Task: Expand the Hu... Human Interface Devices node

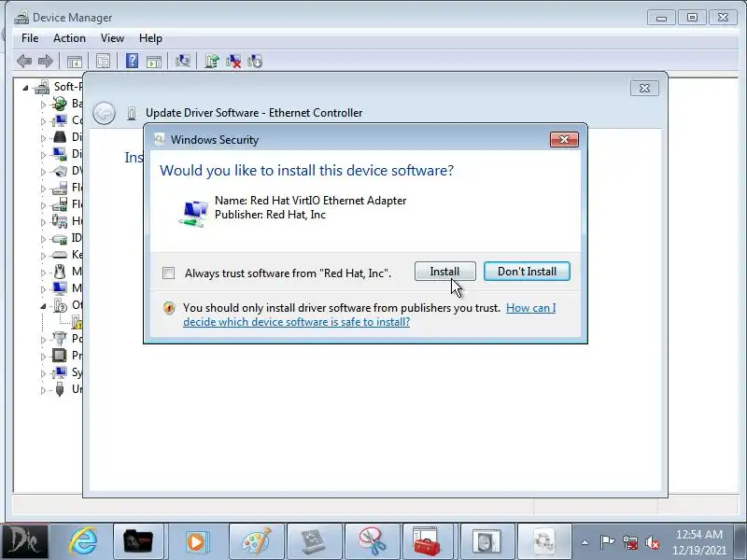Action: (x=43, y=222)
